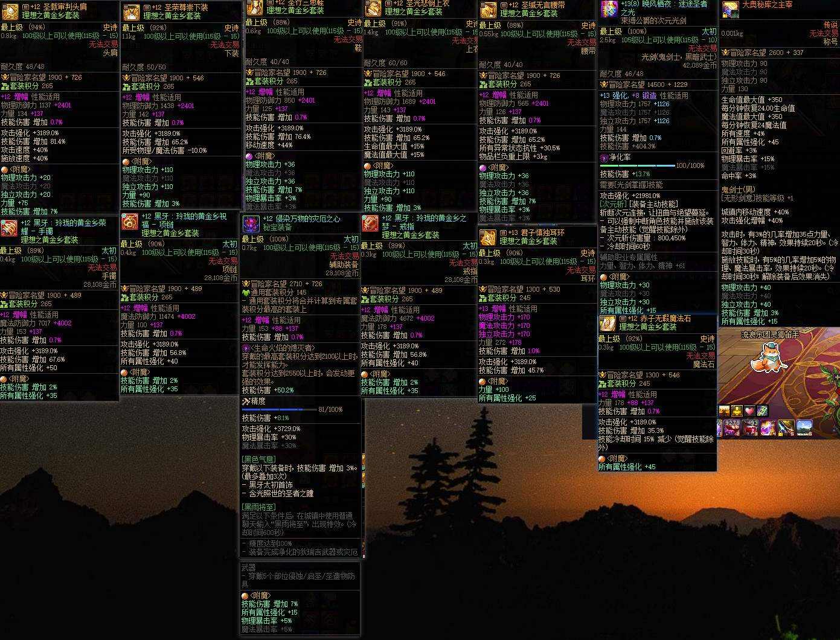Click the 黑牙 bracelet (手镯) item icon
840x640 pixels.
click(10, 228)
